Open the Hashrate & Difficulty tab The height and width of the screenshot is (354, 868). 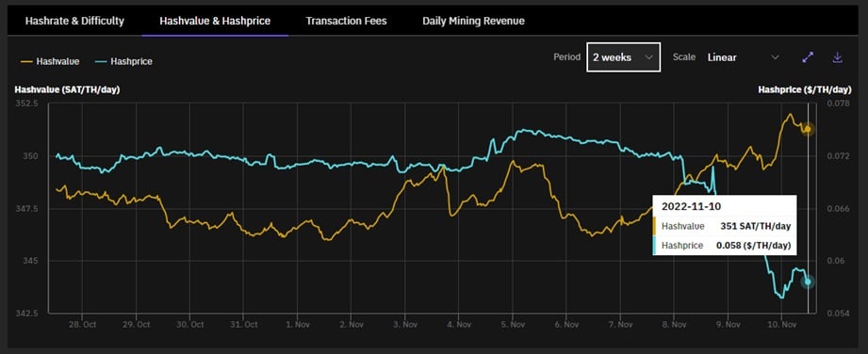[74, 21]
